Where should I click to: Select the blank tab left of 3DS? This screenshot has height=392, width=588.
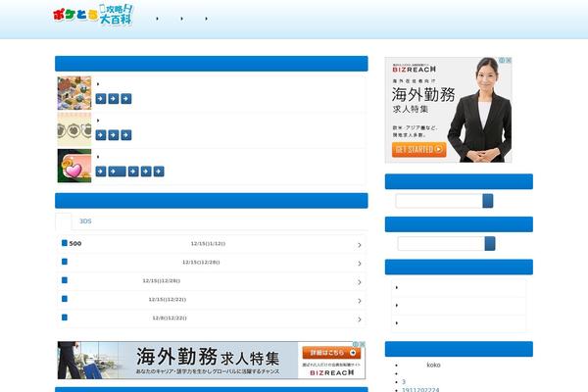pos(65,222)
